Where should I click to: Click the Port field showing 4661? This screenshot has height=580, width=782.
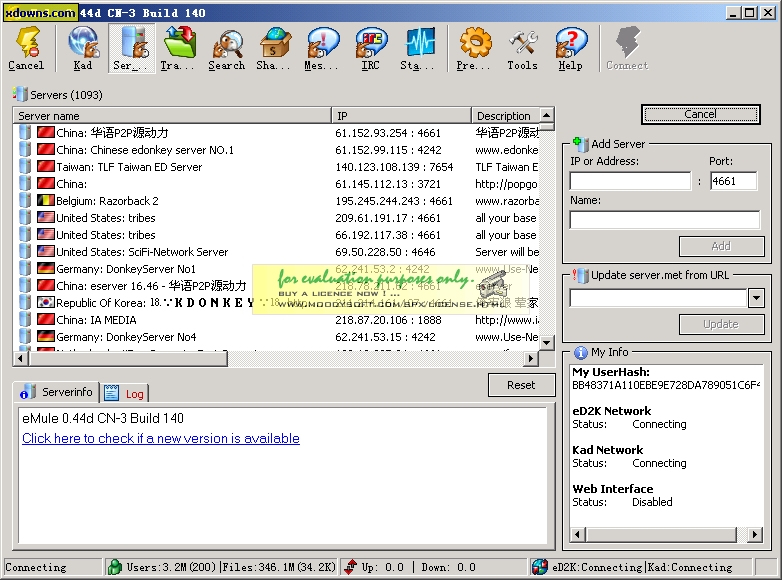click(733, 181)
